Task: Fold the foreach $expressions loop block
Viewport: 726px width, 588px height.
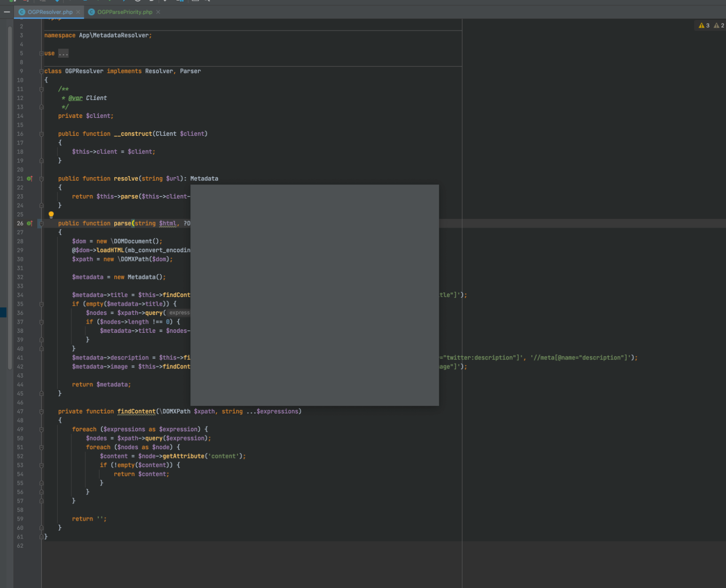Action: [41, 430]
